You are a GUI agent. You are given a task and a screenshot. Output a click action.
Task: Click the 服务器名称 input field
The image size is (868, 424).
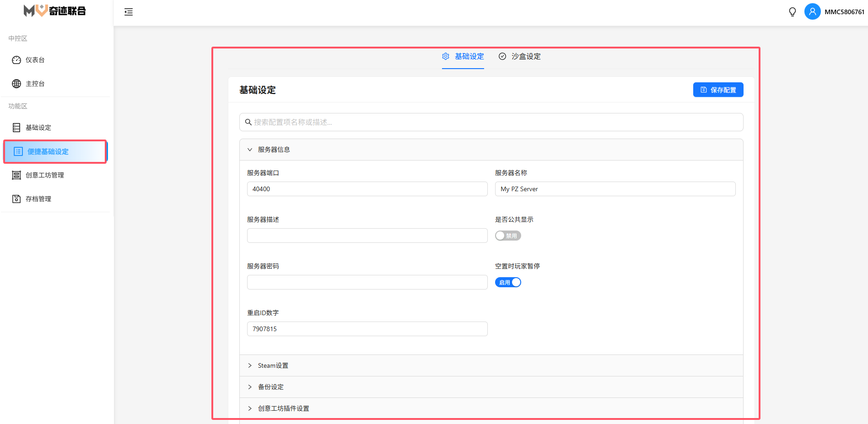[615, 189]
